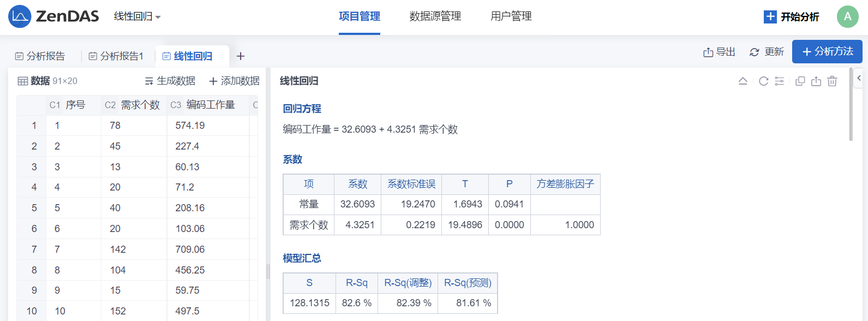This screenshot has height=321, width=868.
Task: Switch to the 分析报告 tab
Action: click(x=40, y=56)
